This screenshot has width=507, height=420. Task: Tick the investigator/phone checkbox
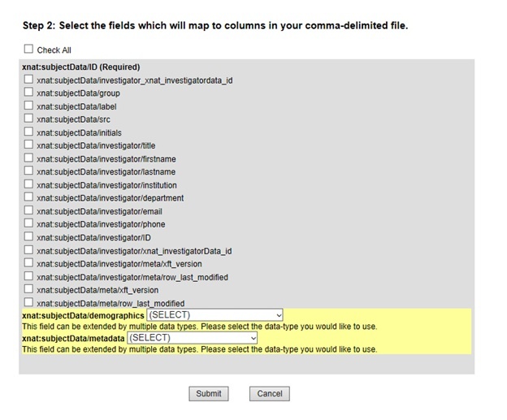pos(29,223)
